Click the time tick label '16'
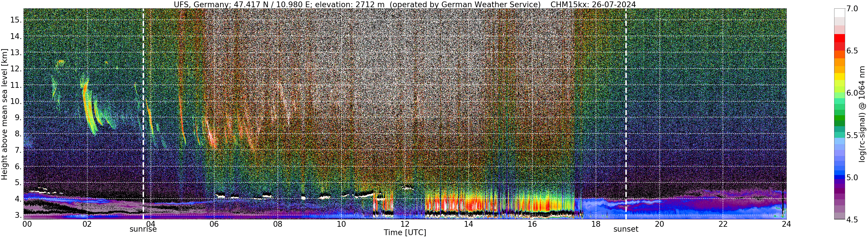Image resolution: width=868 pixels, height=238 pixels. click(532, 224)
